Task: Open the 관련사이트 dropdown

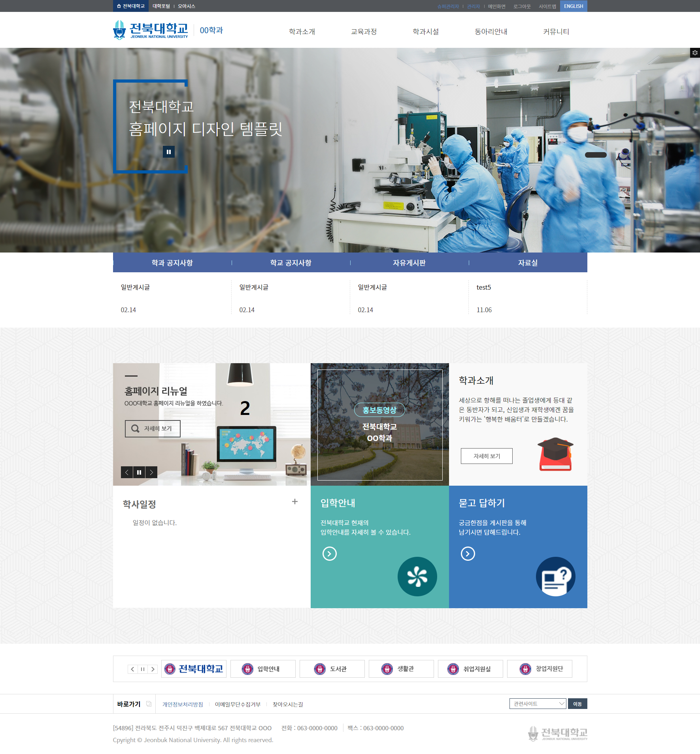Action: [537, 703]
